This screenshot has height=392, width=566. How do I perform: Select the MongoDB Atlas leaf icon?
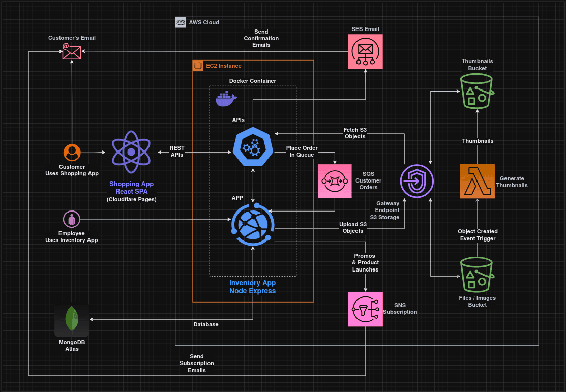72,320
